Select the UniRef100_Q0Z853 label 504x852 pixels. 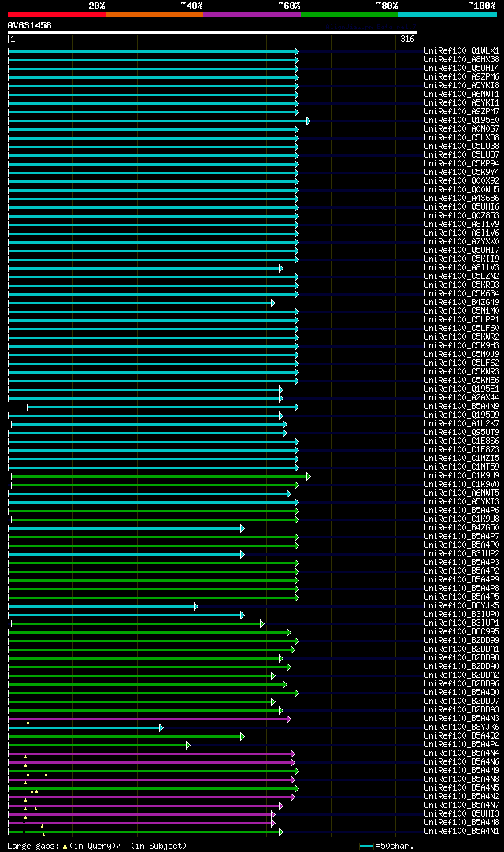pyautogui.click(x=461, y=216)
